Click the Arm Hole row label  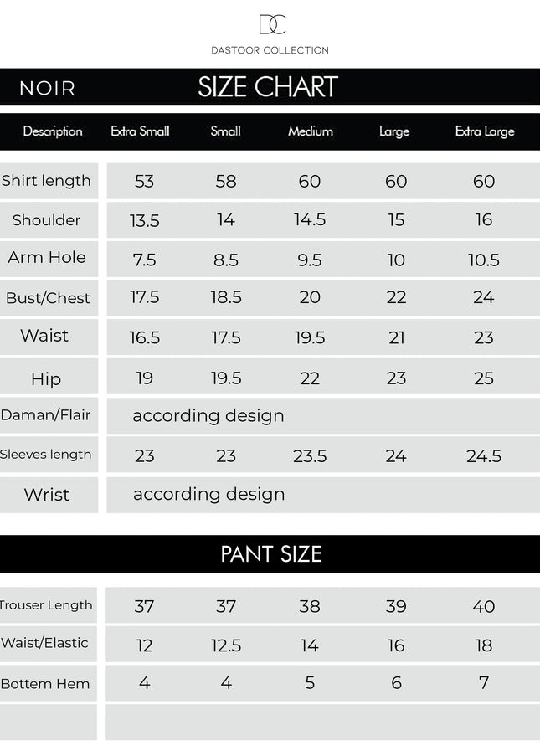[x=47, y=257]
